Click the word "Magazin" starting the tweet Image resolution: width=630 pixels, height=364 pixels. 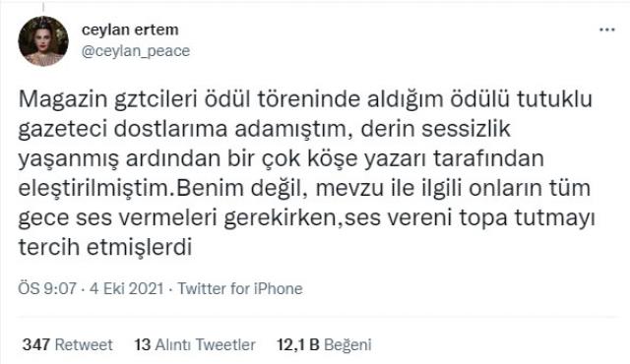tap(63, 99)
